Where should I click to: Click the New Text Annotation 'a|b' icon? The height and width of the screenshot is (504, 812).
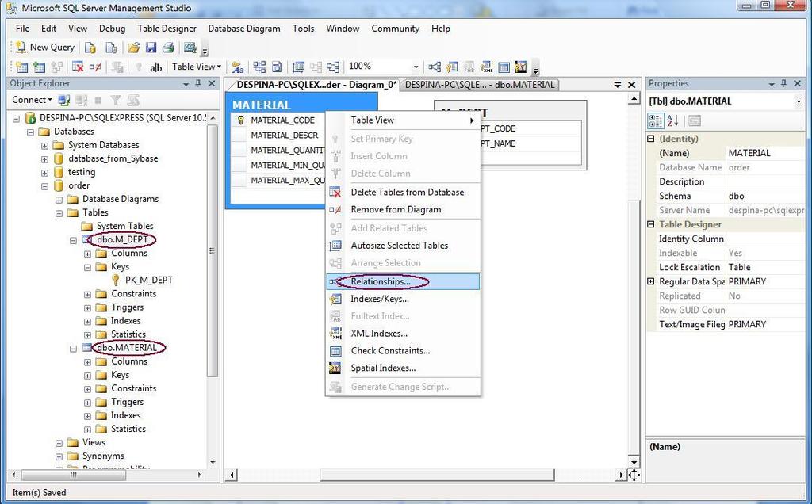(156, 67)
